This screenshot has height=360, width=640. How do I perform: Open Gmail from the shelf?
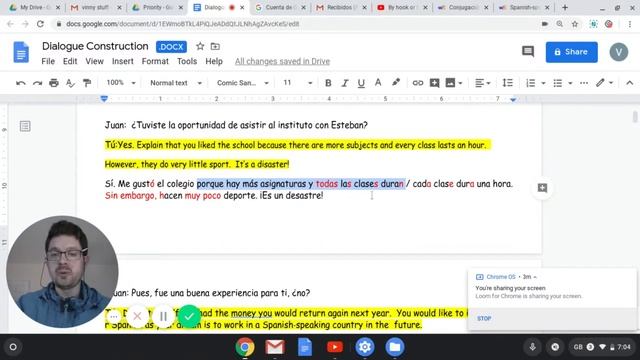pyautogui.click(x=275, y=347)
